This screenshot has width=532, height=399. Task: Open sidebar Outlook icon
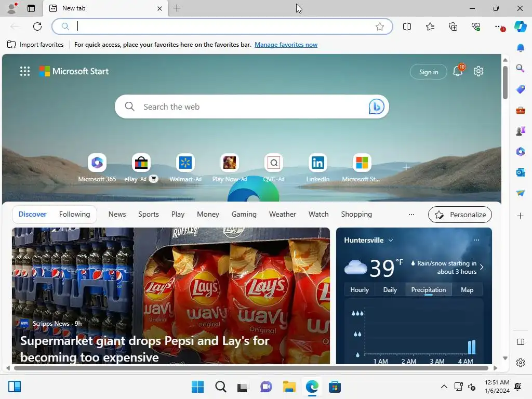point(521,172)
